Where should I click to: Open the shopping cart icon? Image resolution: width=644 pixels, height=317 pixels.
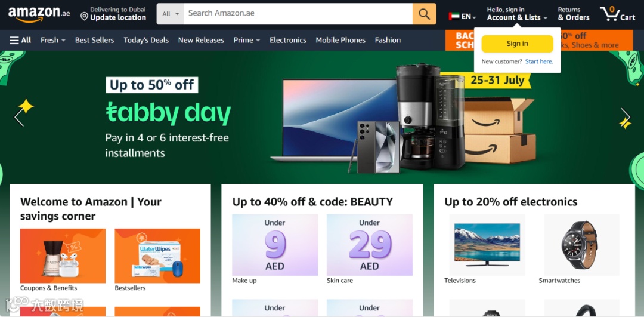pyautogui.click(x=617, y=14)
